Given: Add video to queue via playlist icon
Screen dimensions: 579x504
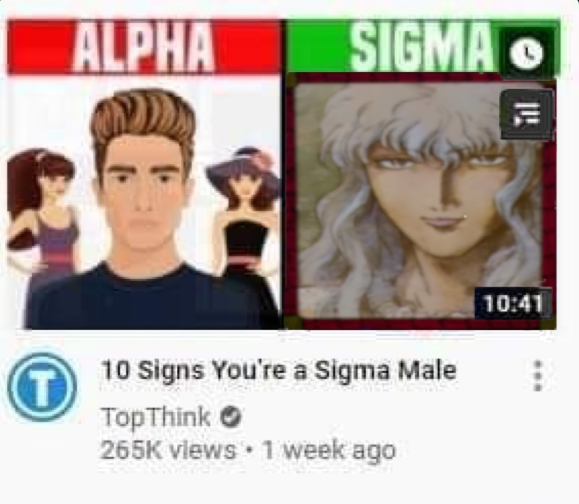Looking at the screenshot, I should (527, 115).
